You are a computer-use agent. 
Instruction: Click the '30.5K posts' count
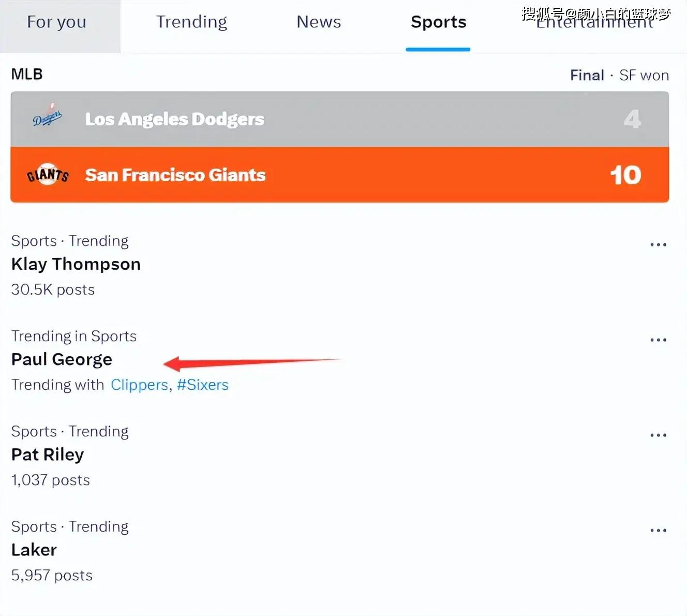tap(53, 289)
